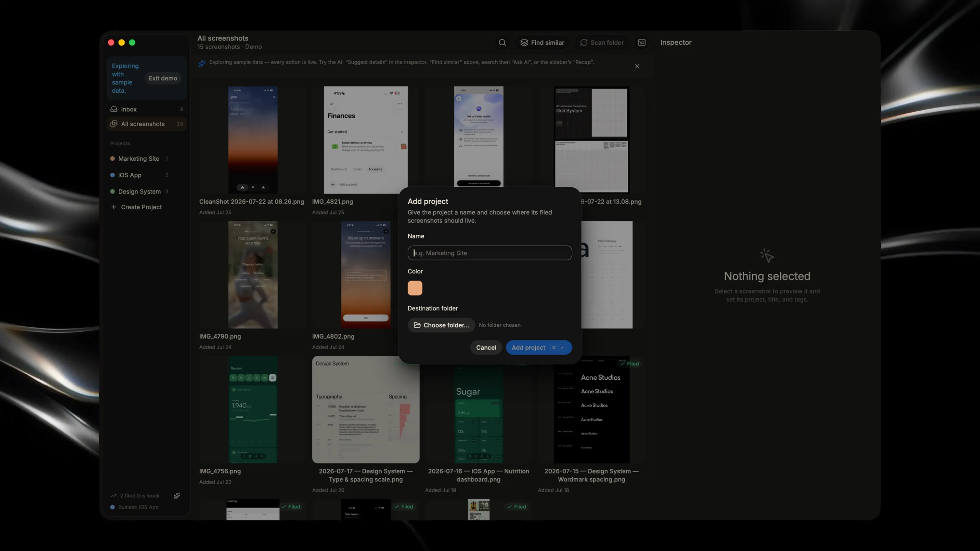Select the Type & spacing scale thumbnail
Viewport: 980px width, 551px height.
point(366,410)
